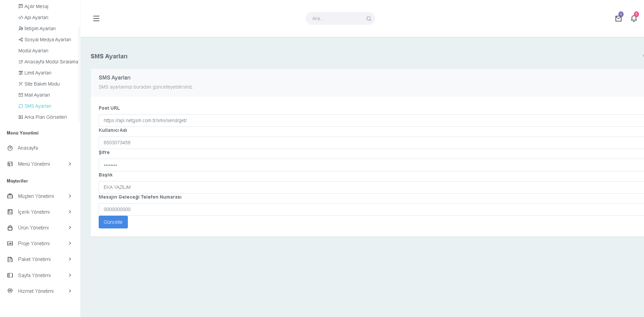Image resolution: width=644 pixels, height=317 pixels.
Task: Click the İçerik Yönetimi document icon
Action: [x=10, y=212]
